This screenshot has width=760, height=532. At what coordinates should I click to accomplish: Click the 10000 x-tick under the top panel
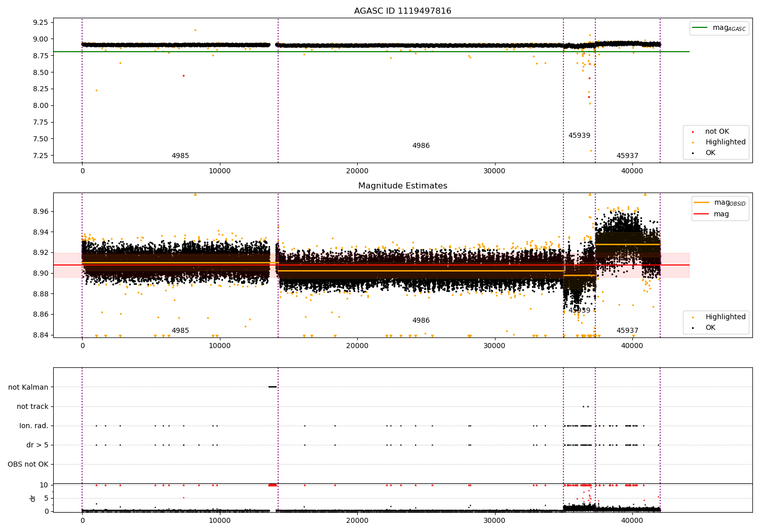pyautogui.click(x=219, y=171)
